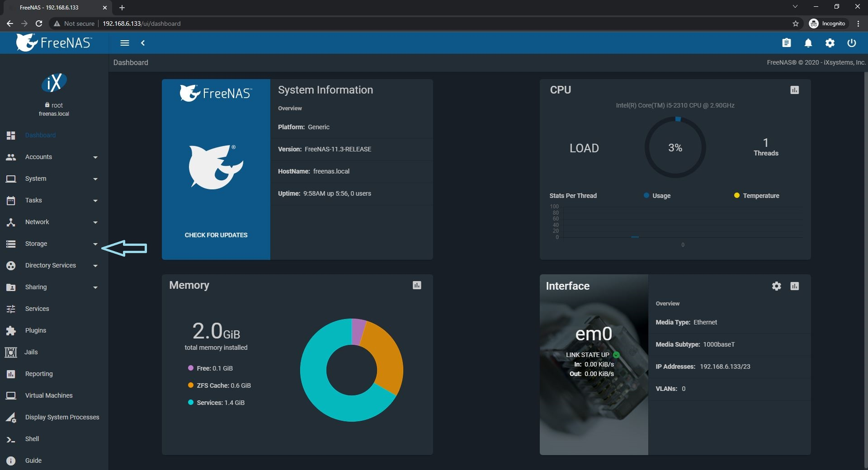Screen dimensions: 868x470
Task: Open the Shell menu item
Action: point(54,439)
